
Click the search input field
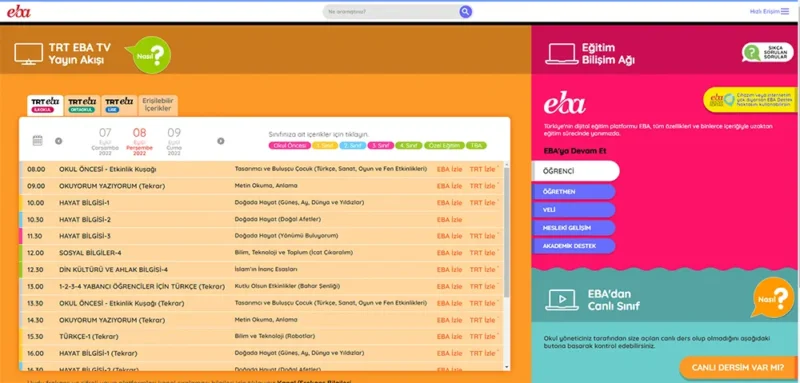(x=392, y=12)
